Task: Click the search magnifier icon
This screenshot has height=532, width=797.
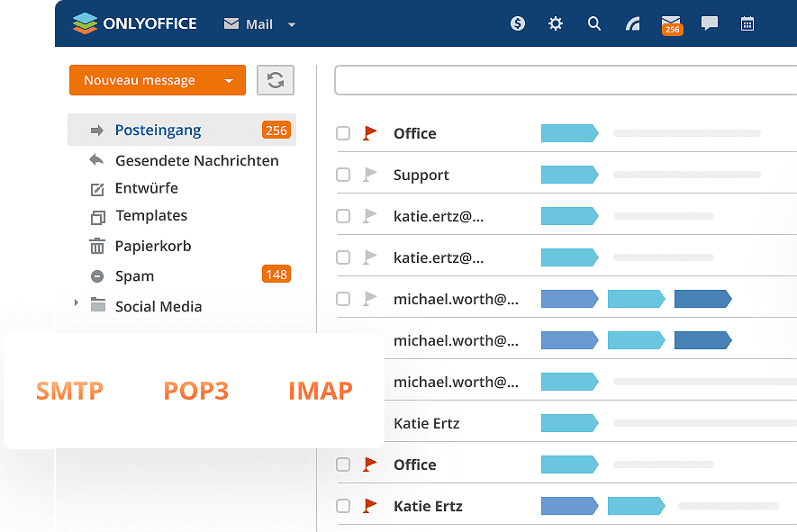Action: click(x=594, y=24)
